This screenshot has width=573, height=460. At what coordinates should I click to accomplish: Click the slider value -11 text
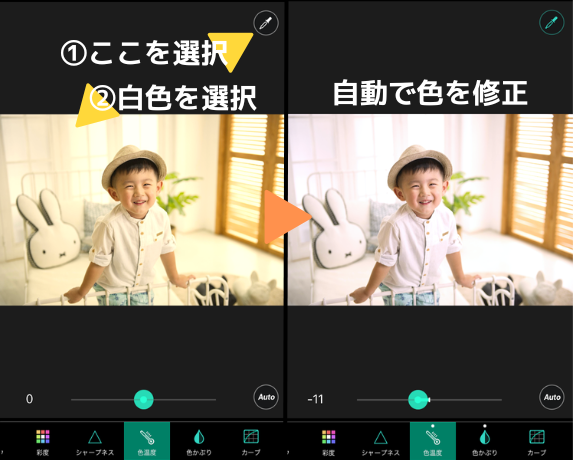pyautogui.click(x=315, y=399)
